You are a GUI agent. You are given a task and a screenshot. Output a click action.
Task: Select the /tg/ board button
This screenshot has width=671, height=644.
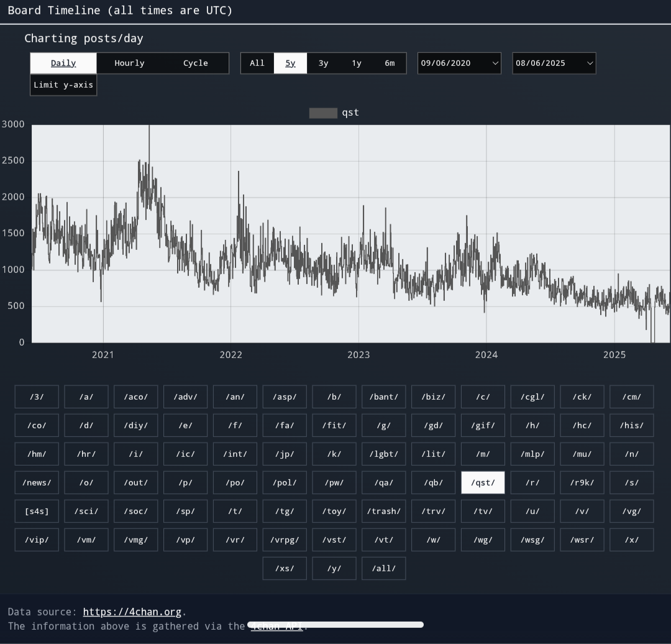285,511
